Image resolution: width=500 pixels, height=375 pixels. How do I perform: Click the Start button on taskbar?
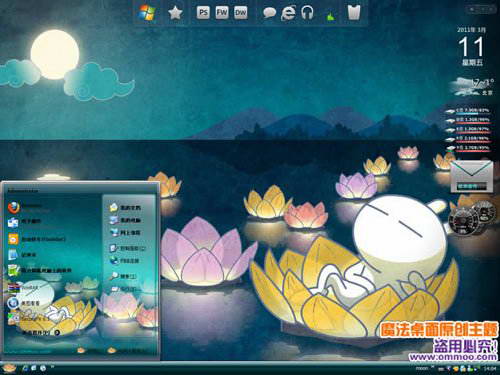click(9, 368)
